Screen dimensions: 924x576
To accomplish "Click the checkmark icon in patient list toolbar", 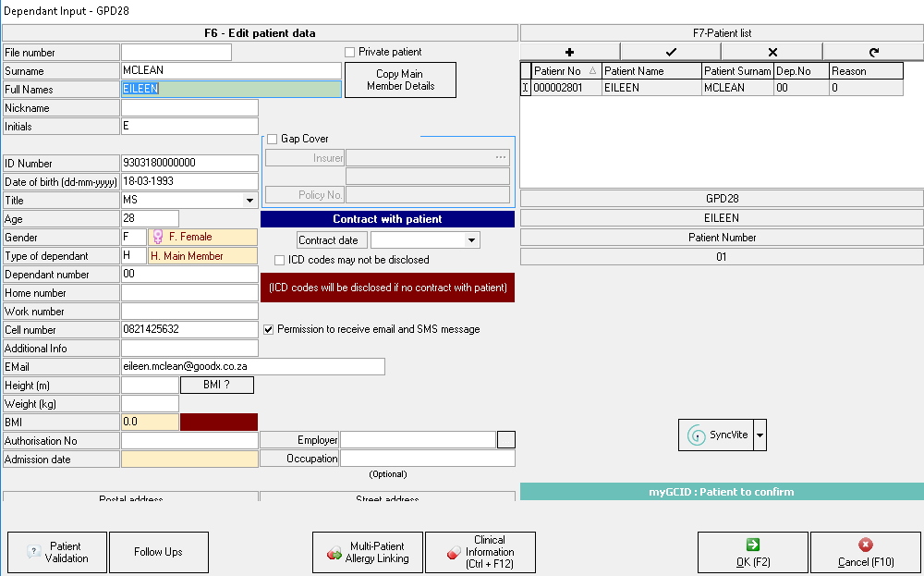I will pos(671,52).
